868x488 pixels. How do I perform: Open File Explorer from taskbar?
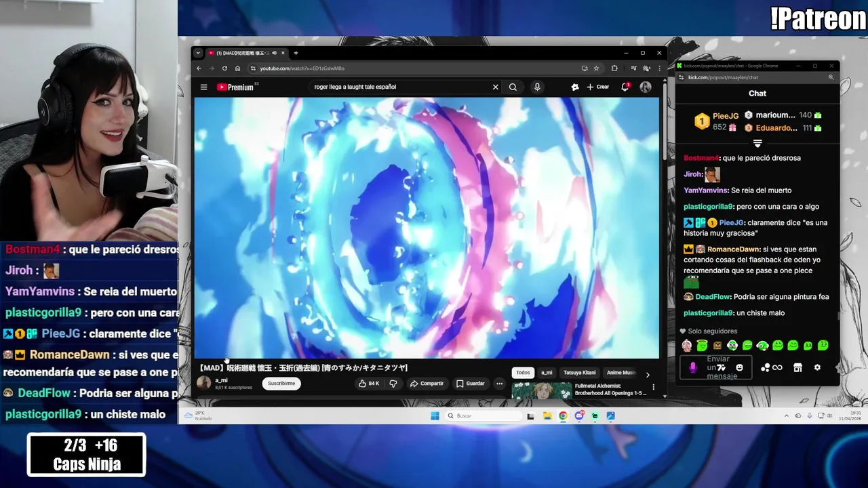point(547,416)
